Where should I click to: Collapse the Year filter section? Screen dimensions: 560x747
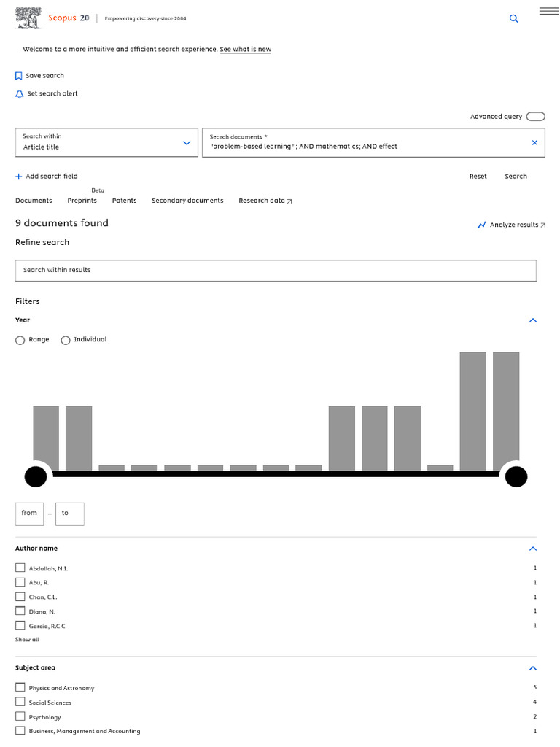click(x=533, y=320)
